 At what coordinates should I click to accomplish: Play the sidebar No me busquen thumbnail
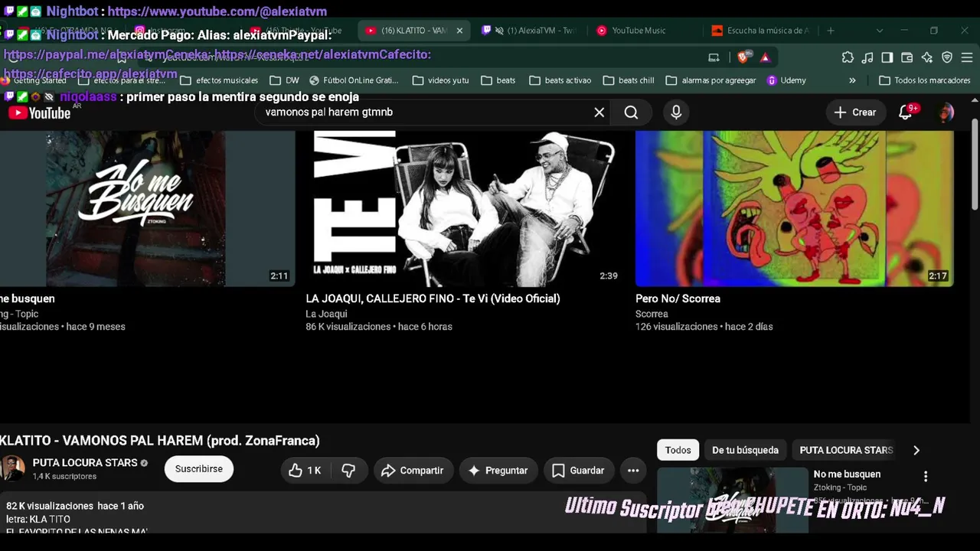tap(733, 500)
